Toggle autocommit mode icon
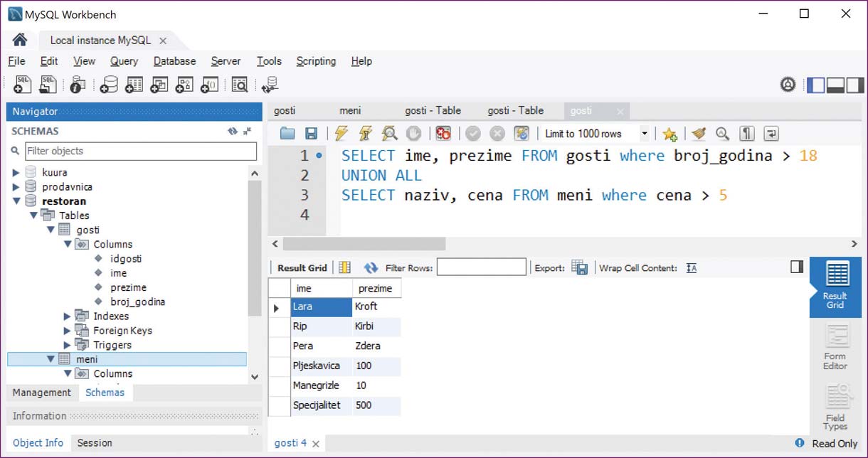The height and width of the screenshot is (458, 868). [x=522, y=134]
